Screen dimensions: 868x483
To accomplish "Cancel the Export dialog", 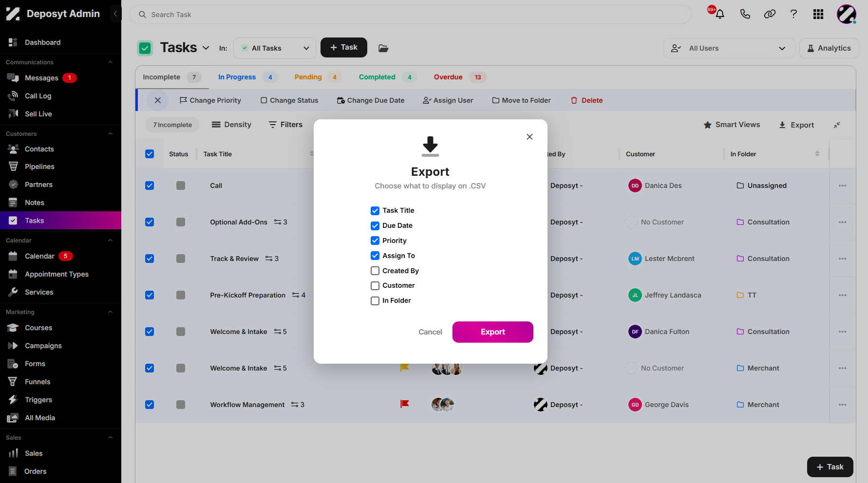I will pyautogui.click(x=430, y=332).
